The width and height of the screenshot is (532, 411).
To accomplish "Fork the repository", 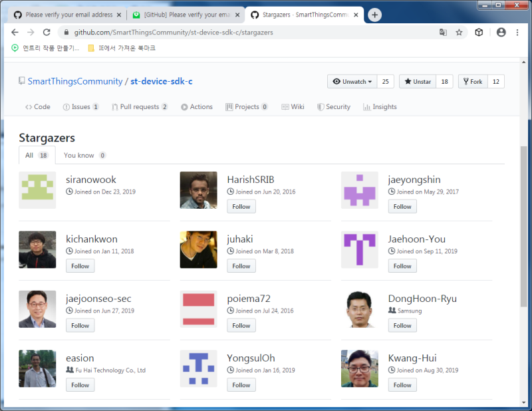I will point(473,81).
